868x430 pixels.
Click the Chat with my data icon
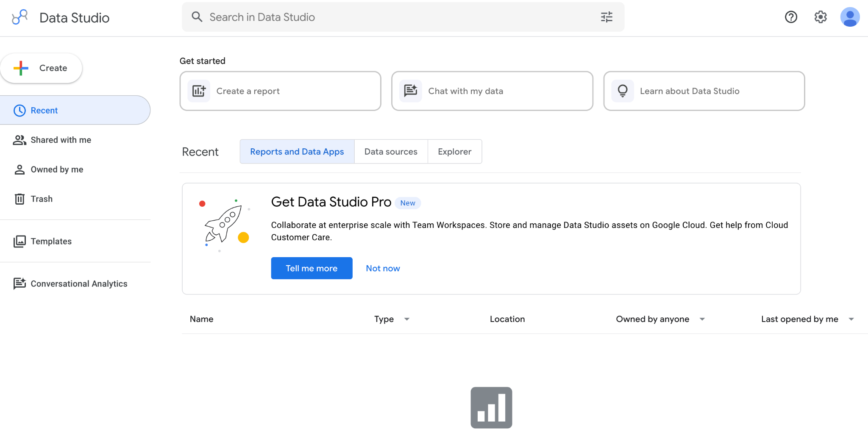[x=411, y=91]
